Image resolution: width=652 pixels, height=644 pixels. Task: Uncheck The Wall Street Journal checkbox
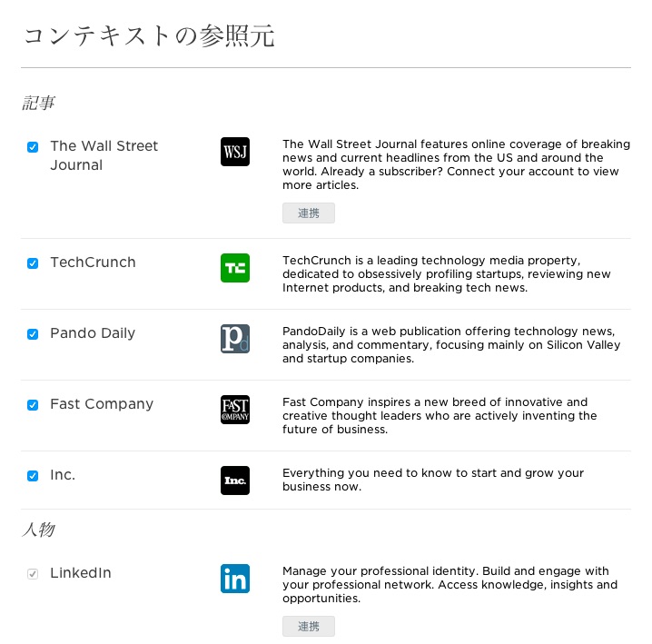(33, 147)
